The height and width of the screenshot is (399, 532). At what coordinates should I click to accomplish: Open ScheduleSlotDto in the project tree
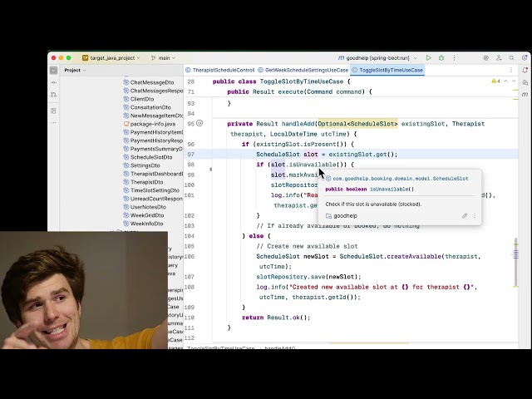point(151,157)
